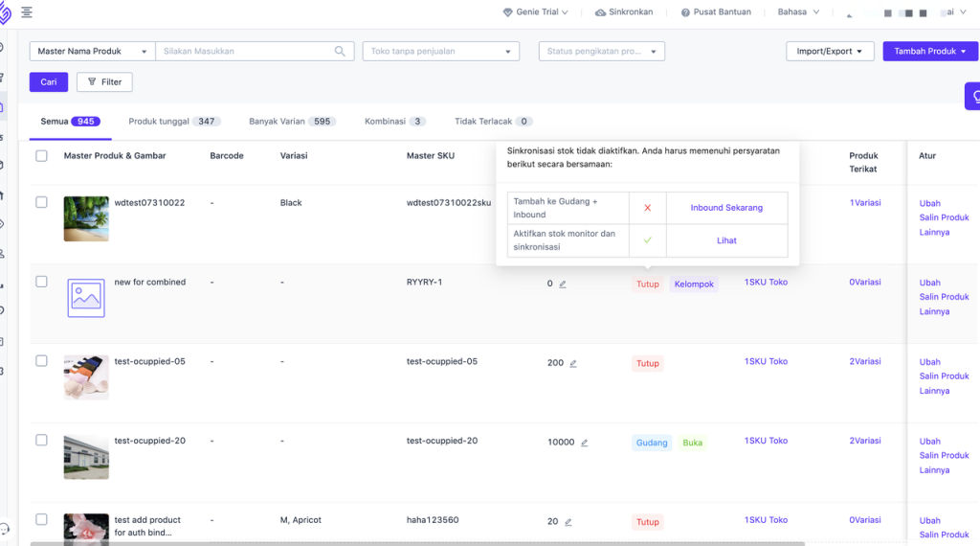Click Lihat link in tooltip
980x546 pixels.
[x=726, y=240]
